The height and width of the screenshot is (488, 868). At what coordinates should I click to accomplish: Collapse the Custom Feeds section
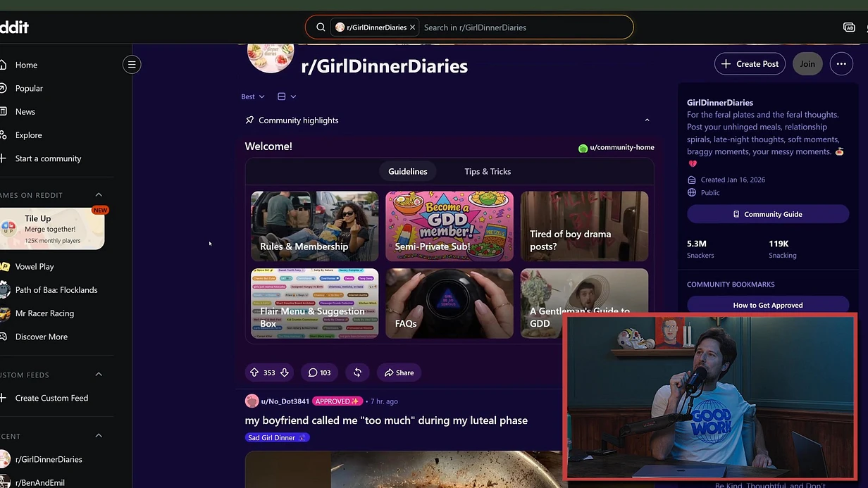(x=99, y=375)
